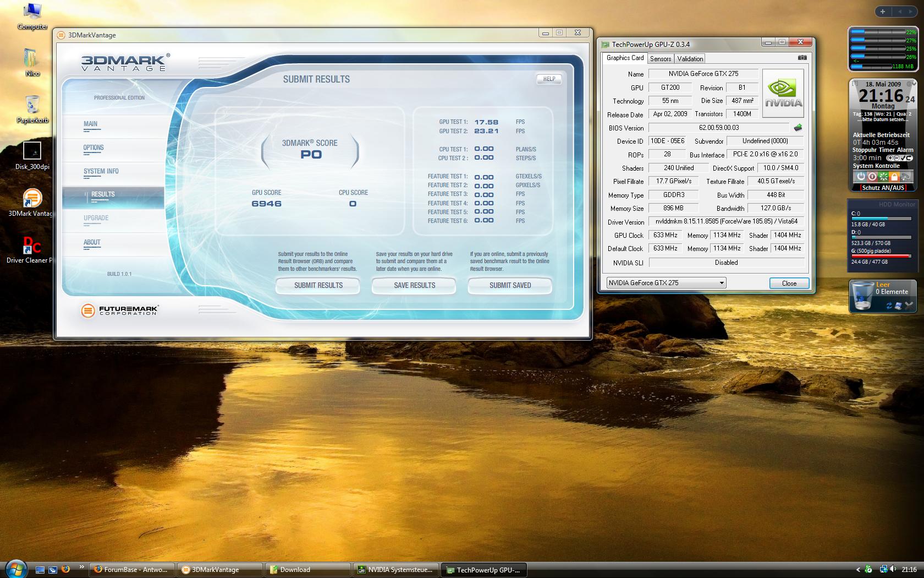924x578 pixels.
Task: Click the Close button in GPU-Z
Action: coord(789,283)
